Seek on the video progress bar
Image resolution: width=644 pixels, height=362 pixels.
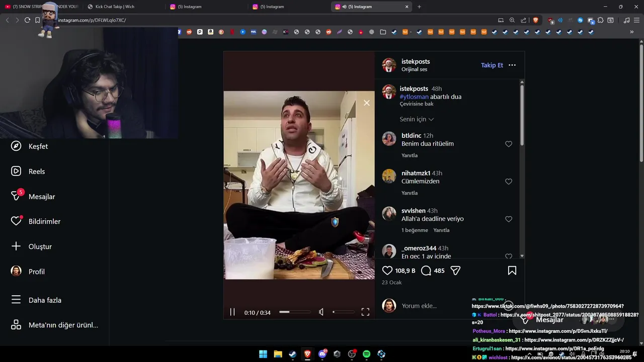295,312
